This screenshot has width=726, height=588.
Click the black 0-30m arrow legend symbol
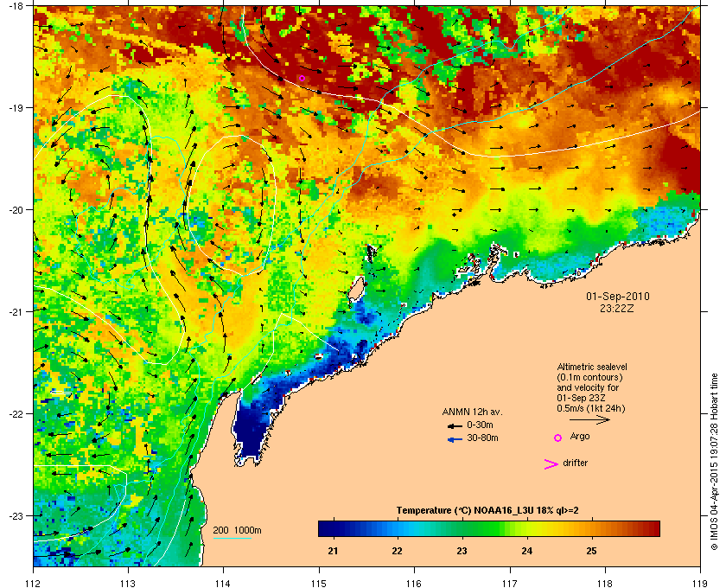[455, 425]
